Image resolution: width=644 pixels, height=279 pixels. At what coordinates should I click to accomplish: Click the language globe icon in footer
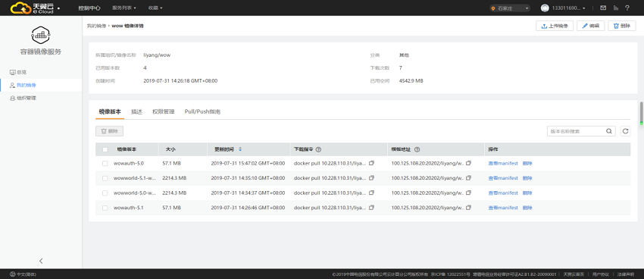pyautogui.click(x=12, y=274)
